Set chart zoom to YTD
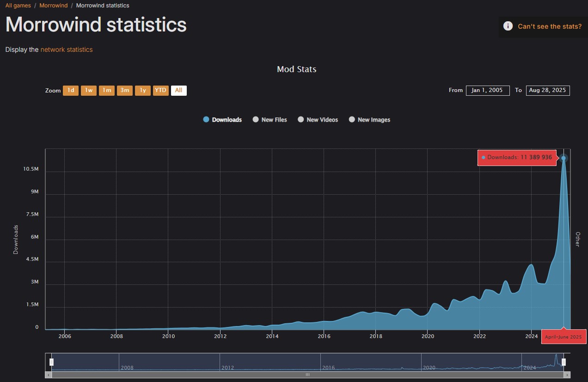 click(x=161, y=91)
